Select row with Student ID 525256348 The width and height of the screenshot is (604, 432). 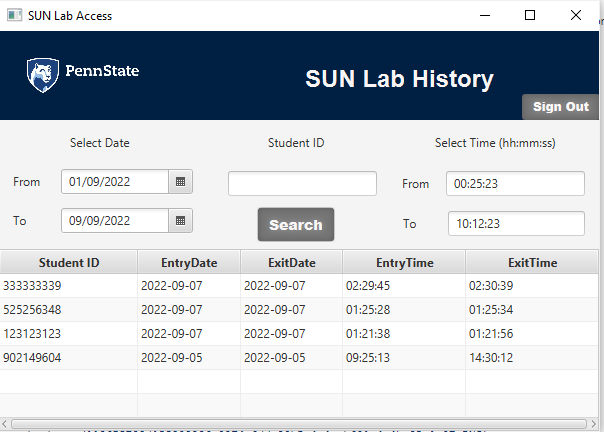pos(299,309)
